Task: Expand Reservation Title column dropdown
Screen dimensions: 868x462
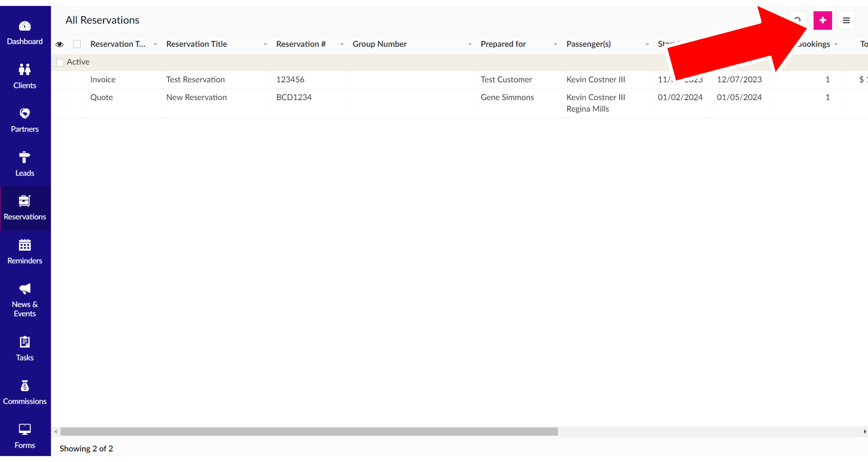Action: [x=265, y=44]
